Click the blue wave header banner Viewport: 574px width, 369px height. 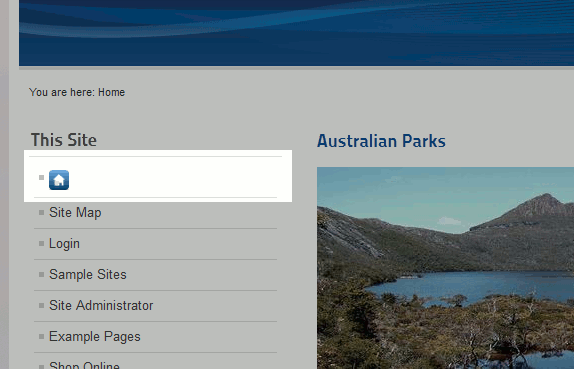(x=297, y=33)
